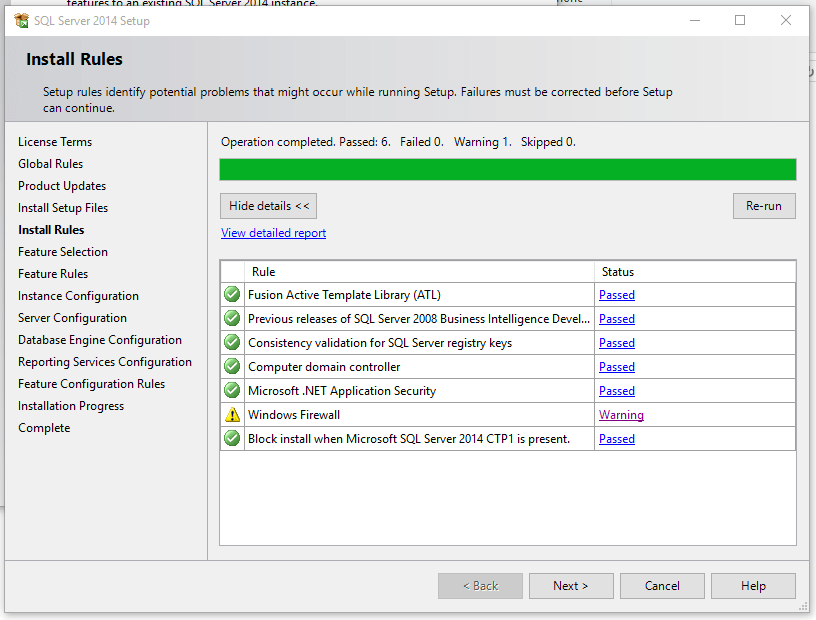The image size is (816, 620).
Task: Open Passed status for Block install CTP1 rule
Action: point(617,439)
